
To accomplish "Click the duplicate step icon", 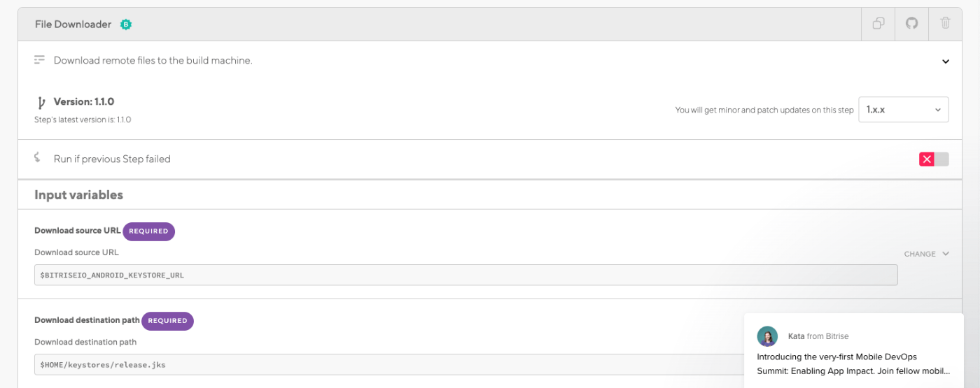I will pos(878,24).
